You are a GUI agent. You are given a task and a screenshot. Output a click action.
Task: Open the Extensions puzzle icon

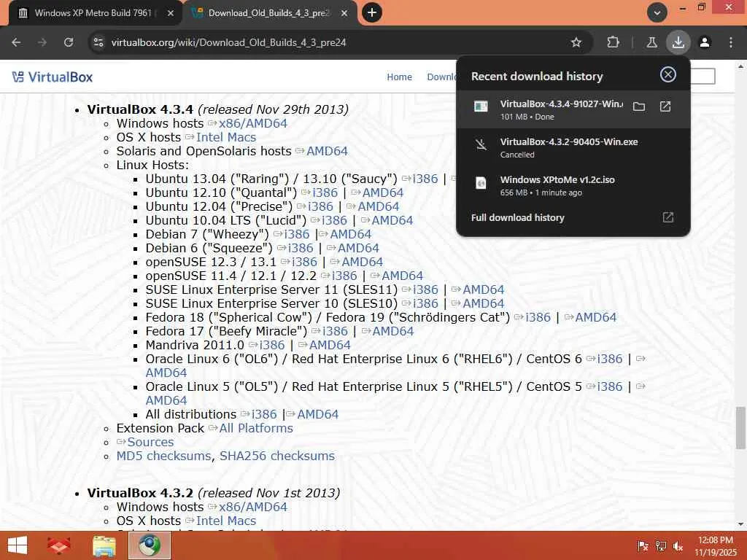[x=613, y=42]
